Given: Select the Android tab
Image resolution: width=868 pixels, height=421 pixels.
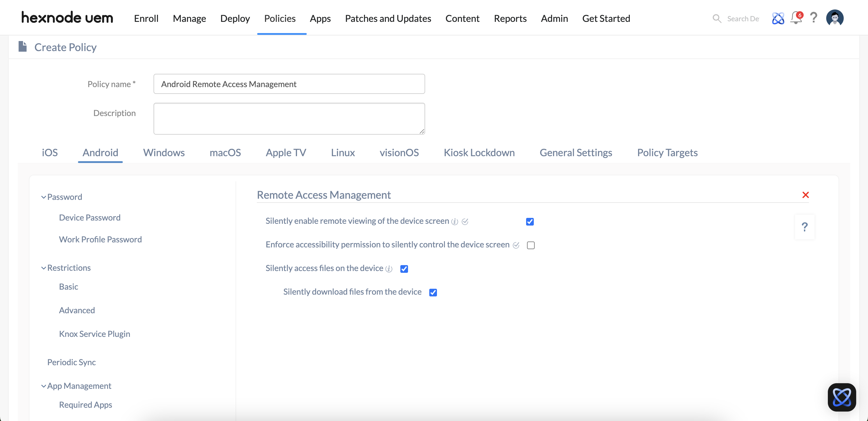Looking at the screenshot, I should click(x=100, y=152).
